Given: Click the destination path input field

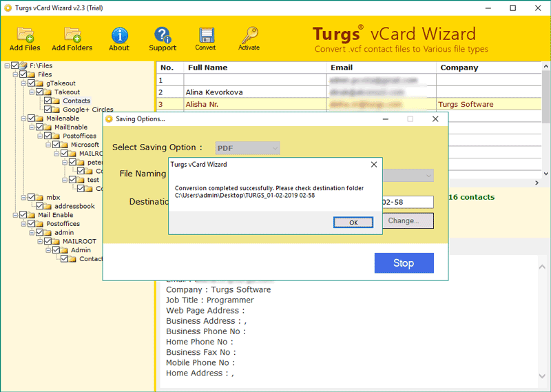Looking at the screenshot, I should 408,202.
